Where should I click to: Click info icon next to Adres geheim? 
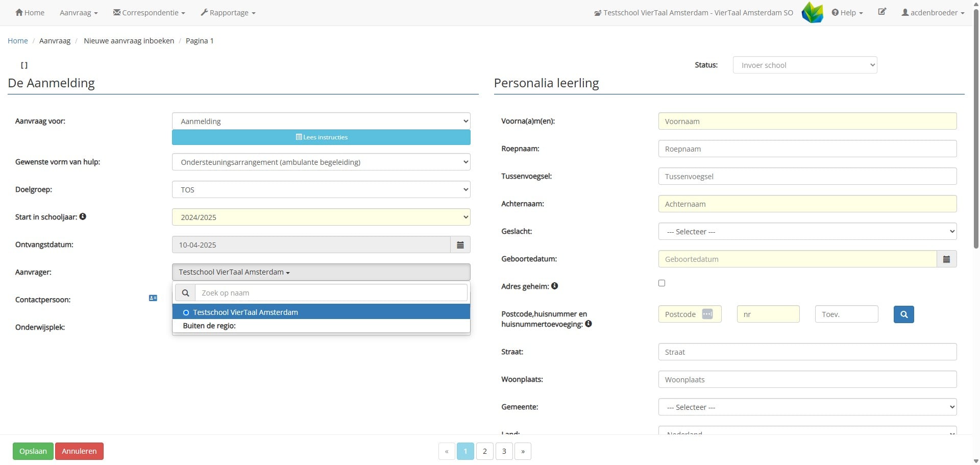click(x=554, y=286)
